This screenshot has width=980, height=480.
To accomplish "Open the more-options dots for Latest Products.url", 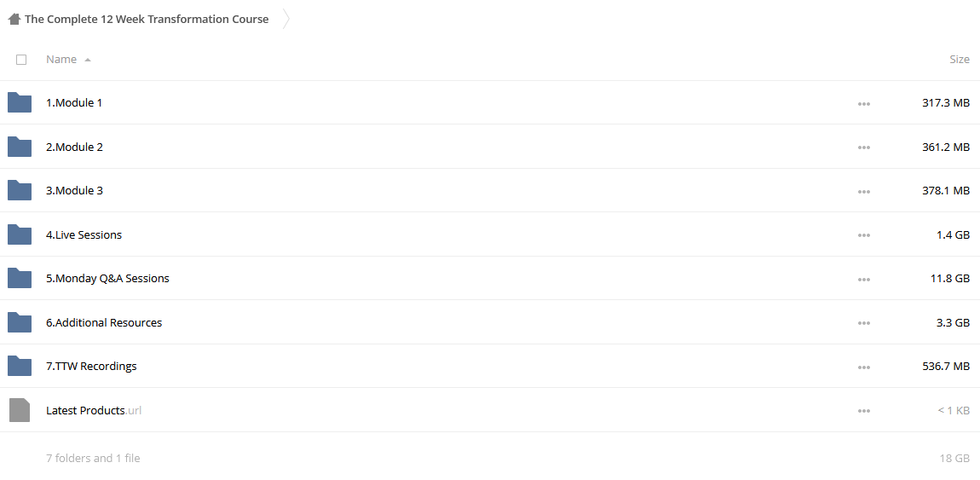I will [x=864, y=411].
